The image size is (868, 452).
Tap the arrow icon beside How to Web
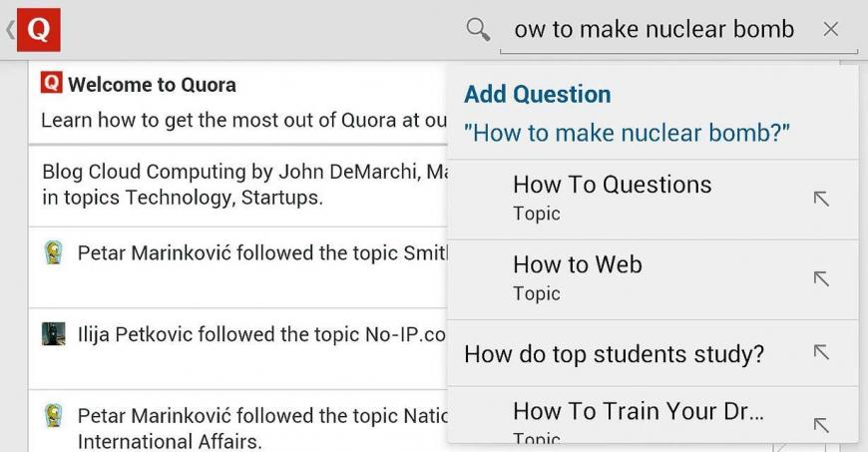point(821,278)
